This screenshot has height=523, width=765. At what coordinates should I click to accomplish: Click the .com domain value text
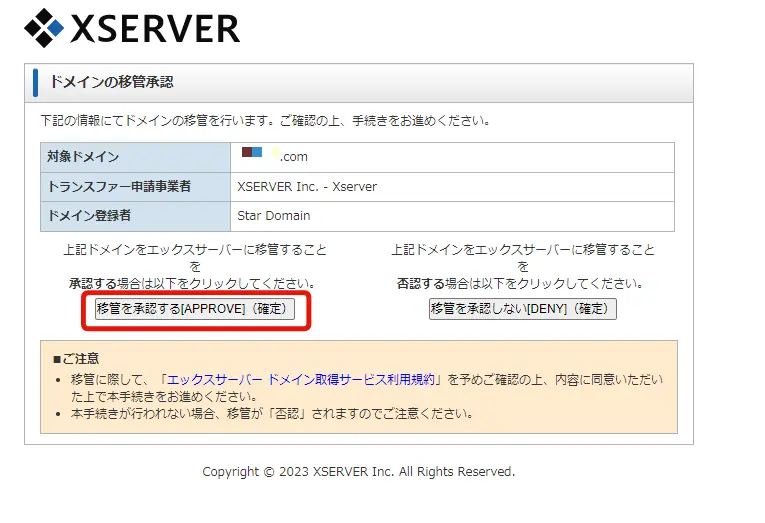[293, 157]
